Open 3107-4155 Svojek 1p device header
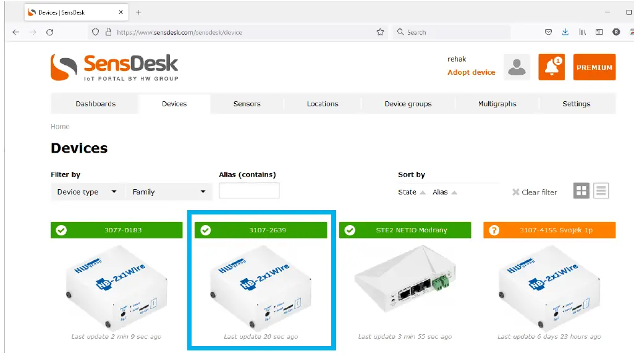This screenshot has width=634, height=364. 549,230
